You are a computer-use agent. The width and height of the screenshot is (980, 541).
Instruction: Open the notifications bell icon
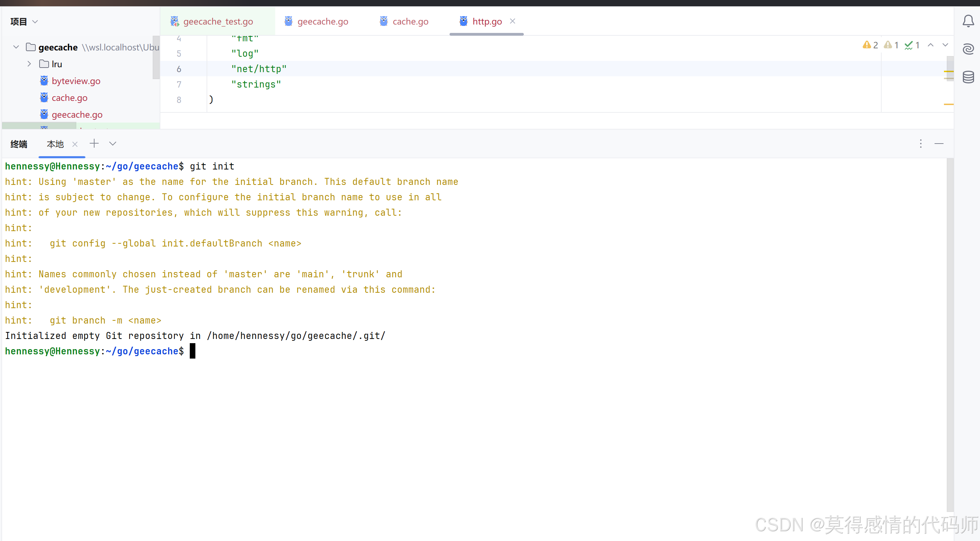pos(968,21)
